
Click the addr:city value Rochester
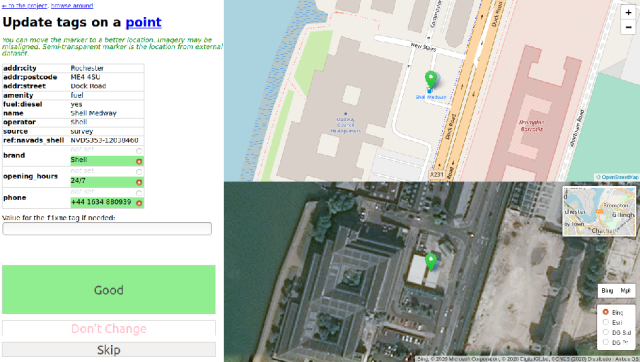pyautogui.click(x=87, y=68)
